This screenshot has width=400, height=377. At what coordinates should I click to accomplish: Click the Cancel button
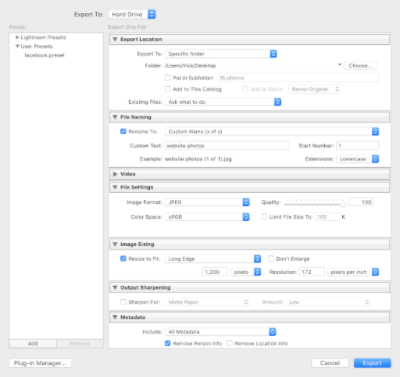click(x=330, y=363)
